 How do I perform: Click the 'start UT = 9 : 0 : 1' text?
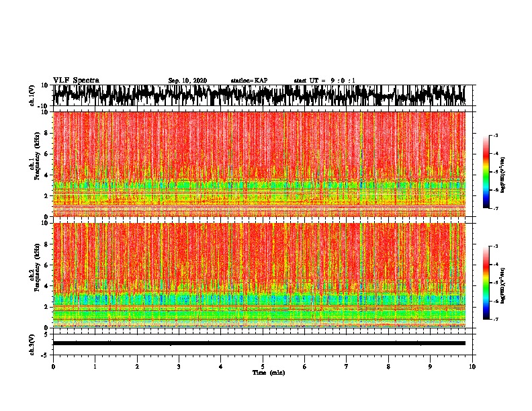pyautogui.click(x=324, y=81)
